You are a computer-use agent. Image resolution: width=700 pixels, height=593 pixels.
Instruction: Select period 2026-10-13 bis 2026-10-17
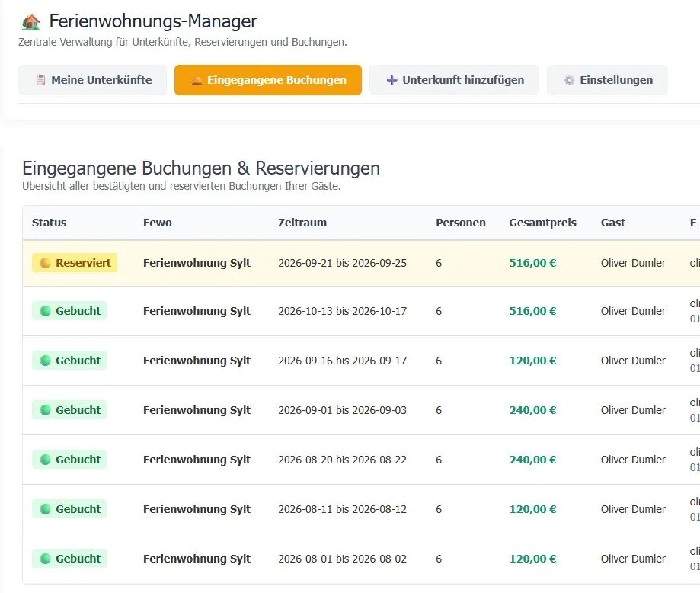point(343,311)
